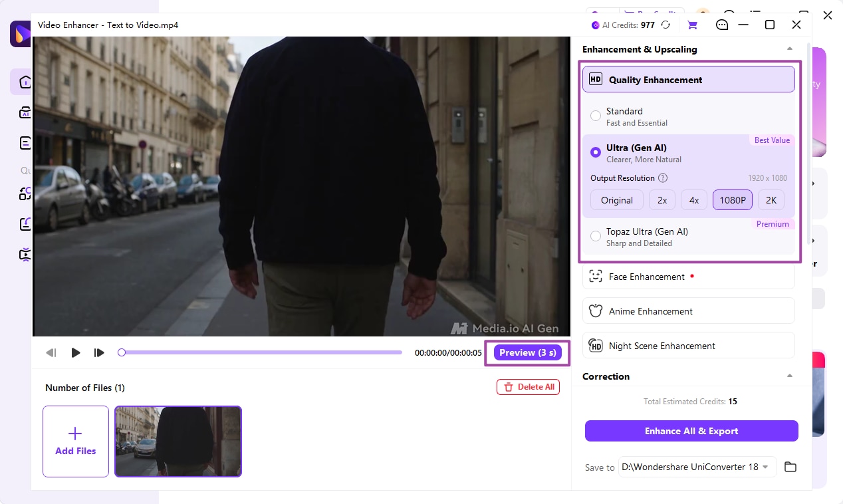
Task: Click the purple AI Credits coin icon
Action: (x=596, y=25)
